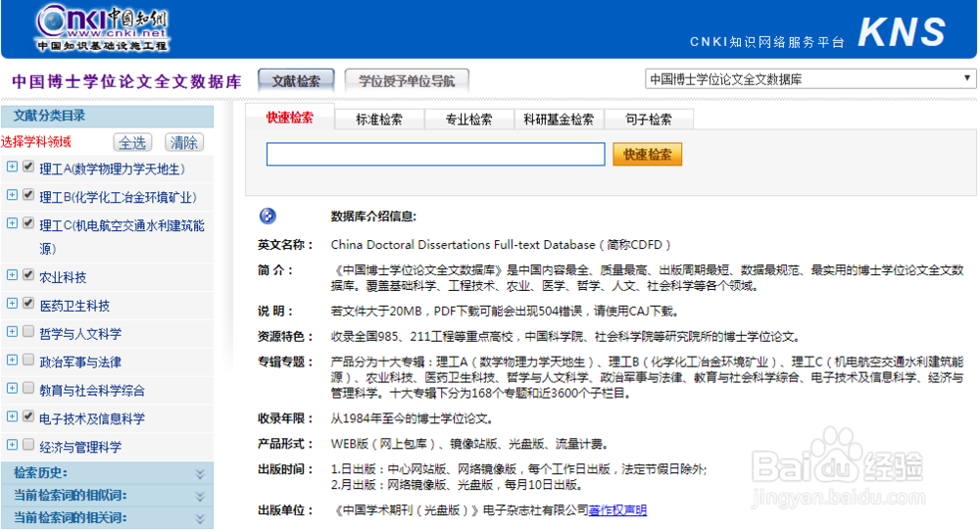Click the 选择学科领域 label
This screenshot has height=531, width=980.
[x=36, y=142]
